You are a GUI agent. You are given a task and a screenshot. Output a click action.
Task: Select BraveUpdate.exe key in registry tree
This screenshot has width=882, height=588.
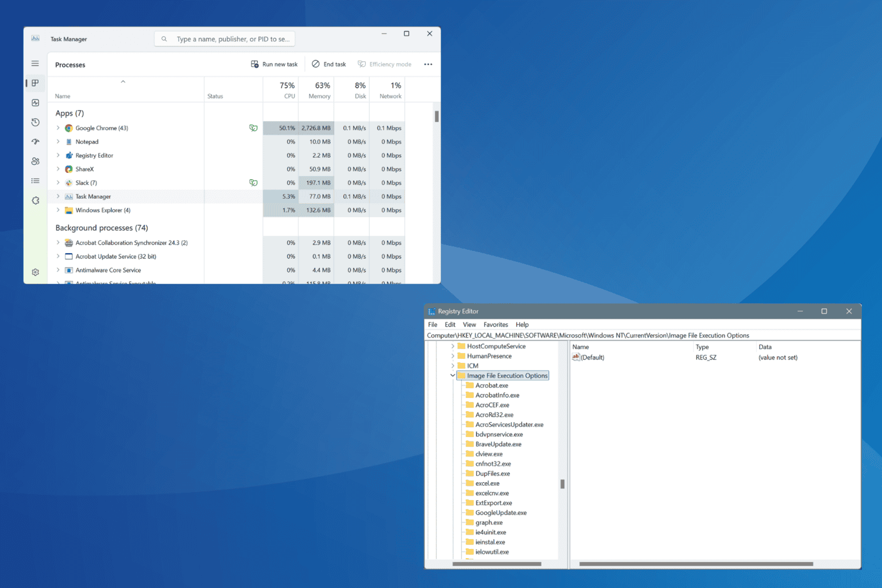(498, 444)
